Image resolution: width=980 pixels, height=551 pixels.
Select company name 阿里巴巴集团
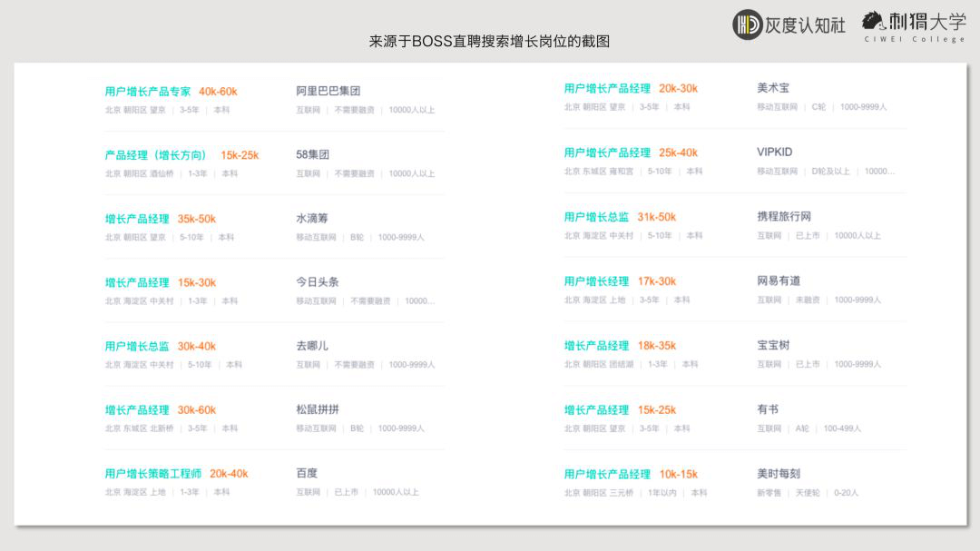(x=328, y=91)
